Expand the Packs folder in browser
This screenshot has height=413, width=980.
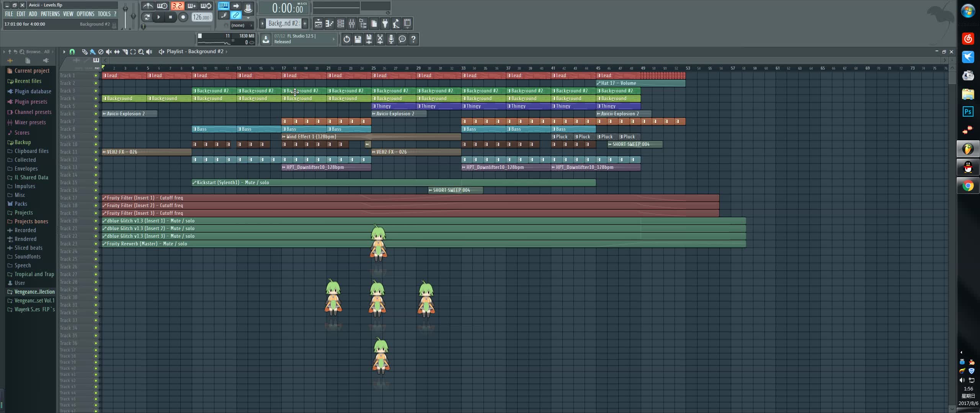tap(21, 203)
